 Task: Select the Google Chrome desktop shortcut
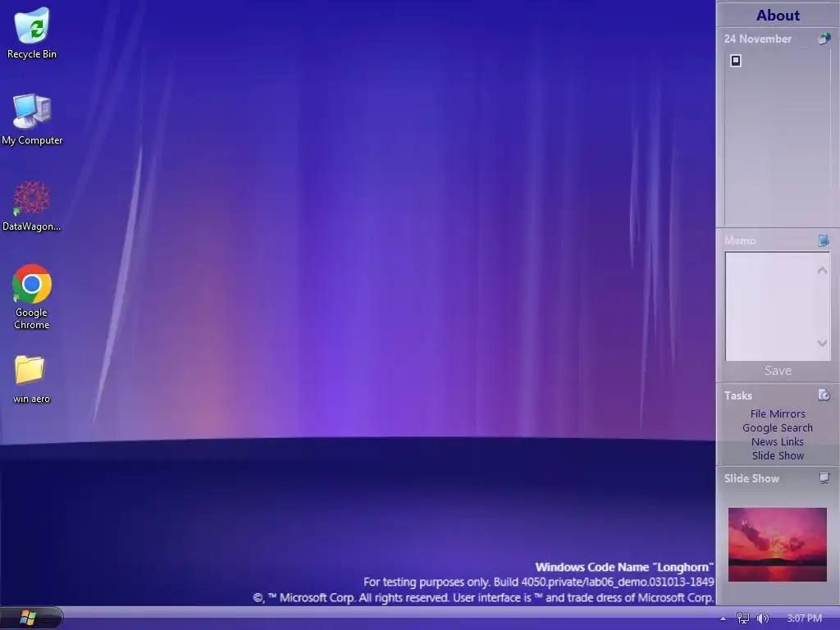[x=32, y=297]
